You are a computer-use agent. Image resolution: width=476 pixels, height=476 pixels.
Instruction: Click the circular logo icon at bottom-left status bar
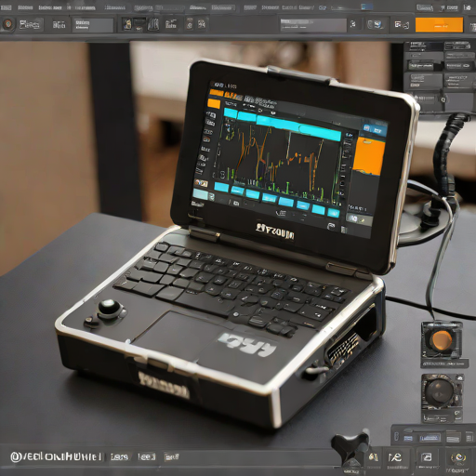[x=15, y=457]
